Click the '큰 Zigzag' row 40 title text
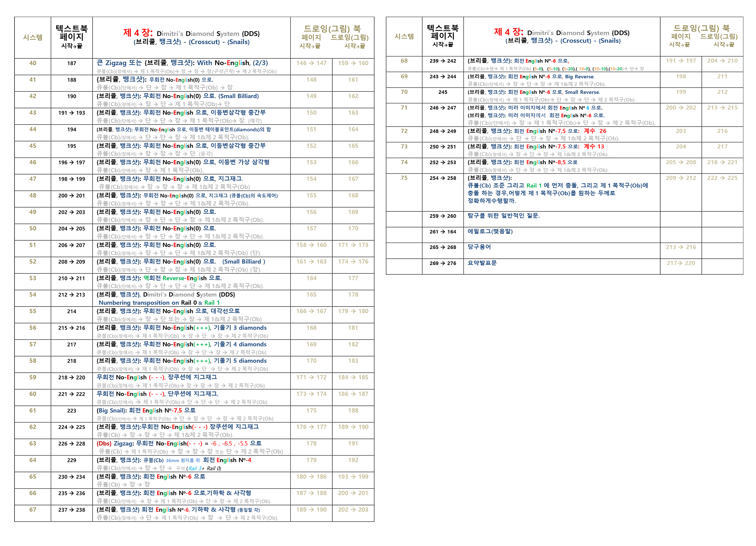This screenshot has height=546, width=756. (182, 63)
